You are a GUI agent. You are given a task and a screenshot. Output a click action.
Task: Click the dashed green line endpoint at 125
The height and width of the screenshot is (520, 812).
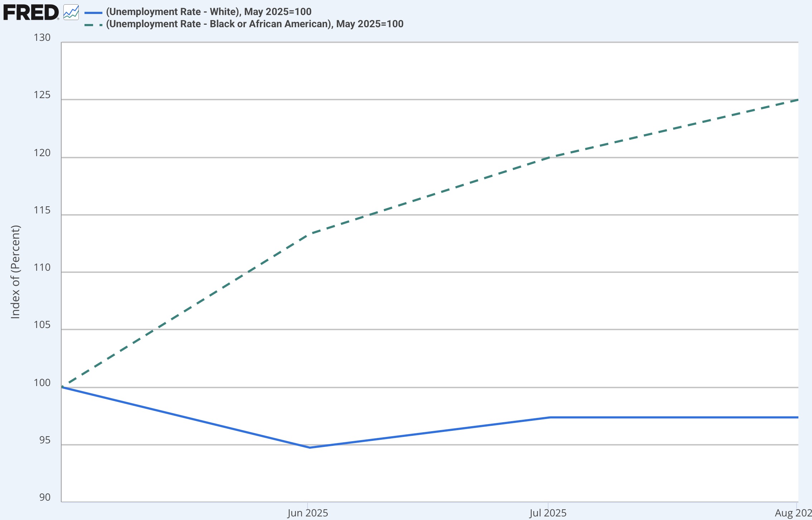797,100
